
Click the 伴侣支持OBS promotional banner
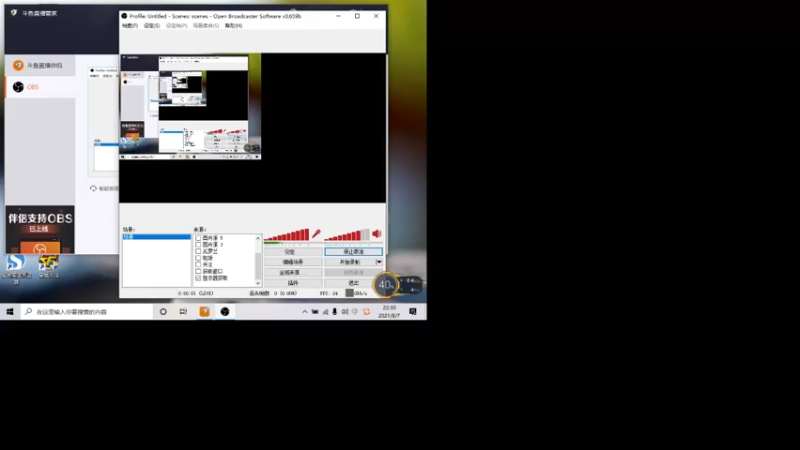coord(40,230)
